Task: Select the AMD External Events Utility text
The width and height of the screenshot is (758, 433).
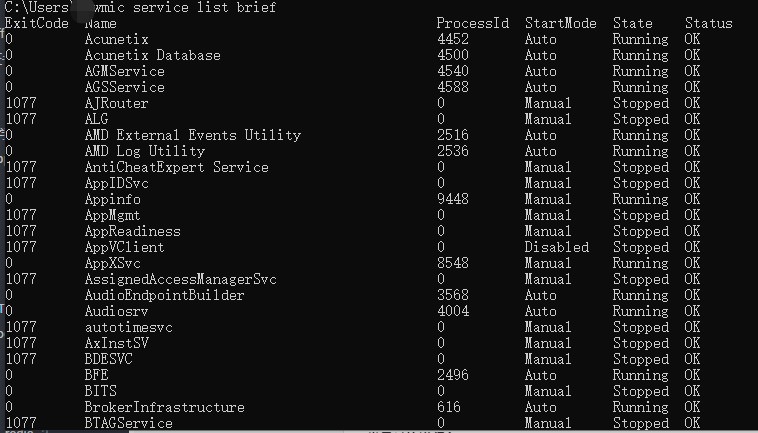Action: click(x=192, y=135)
